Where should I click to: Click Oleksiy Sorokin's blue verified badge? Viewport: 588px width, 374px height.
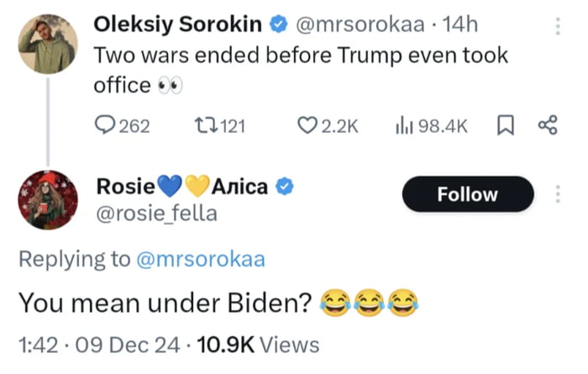(279, 24)
